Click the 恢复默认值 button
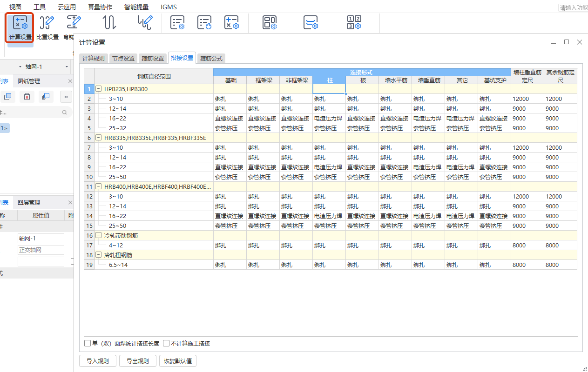Screen dimensions: 588x372 pos(178,361)
